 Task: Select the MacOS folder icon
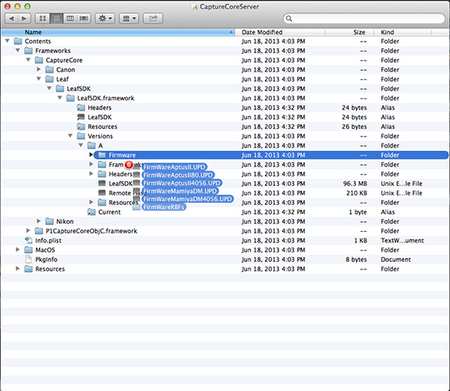point(29,250)
